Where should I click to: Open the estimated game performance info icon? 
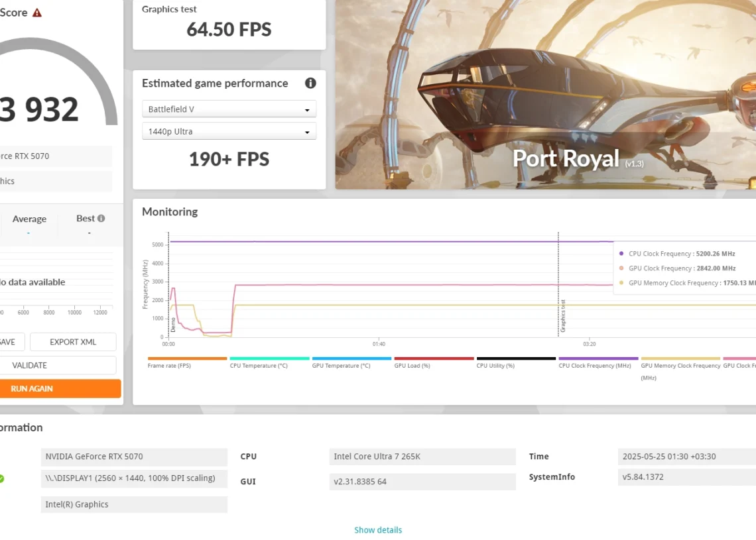pos(310,83)
